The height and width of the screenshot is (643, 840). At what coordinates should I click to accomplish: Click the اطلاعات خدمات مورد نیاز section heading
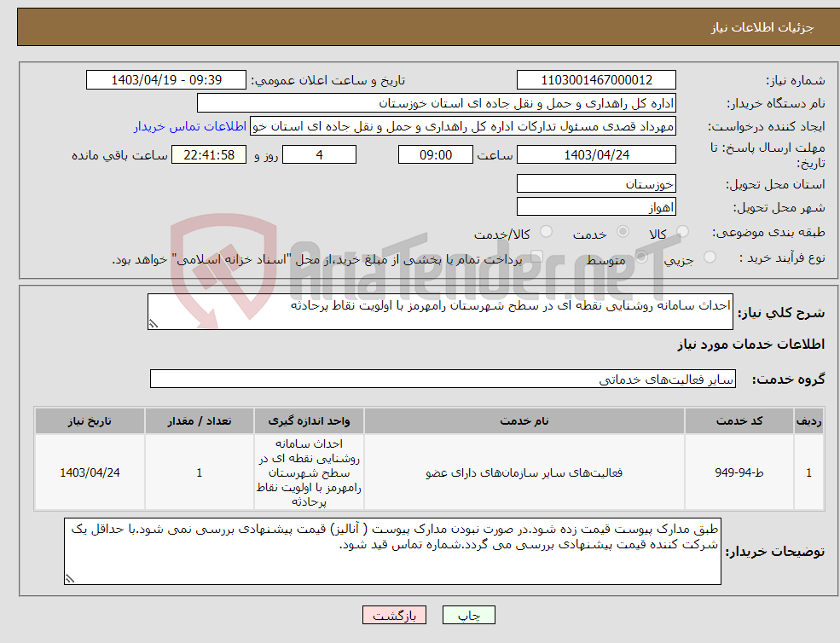(751, 344)
